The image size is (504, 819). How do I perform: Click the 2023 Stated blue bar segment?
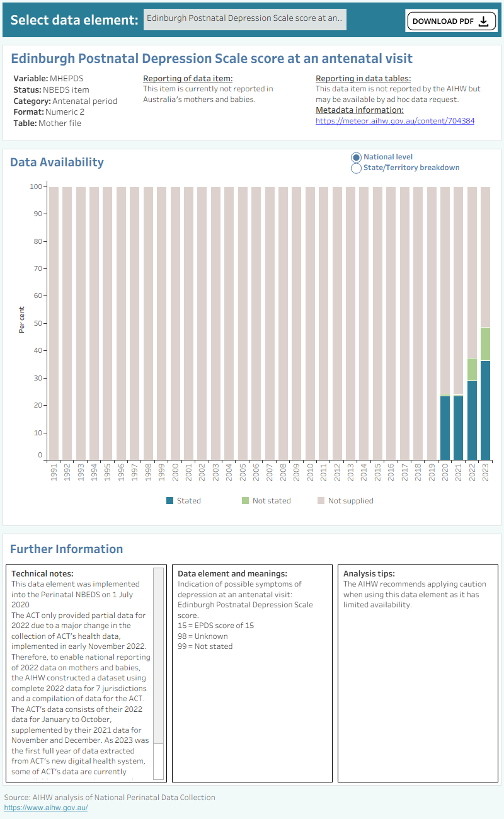click(x=485, y=410)
